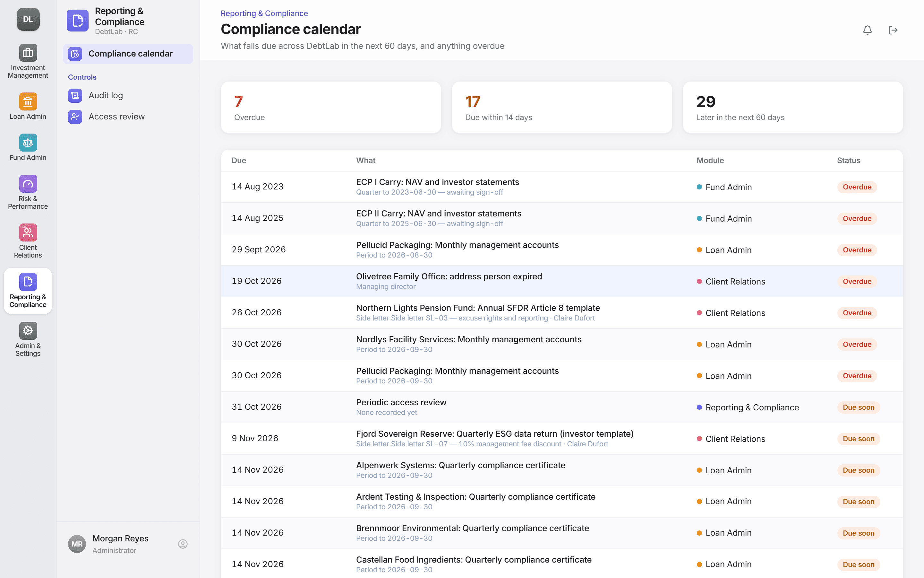This screenshot has width=924, height=578.
Task: Click the Reporting & Compliance breadcrumb link
Action: pyautogui.click(x=264, y=13)
